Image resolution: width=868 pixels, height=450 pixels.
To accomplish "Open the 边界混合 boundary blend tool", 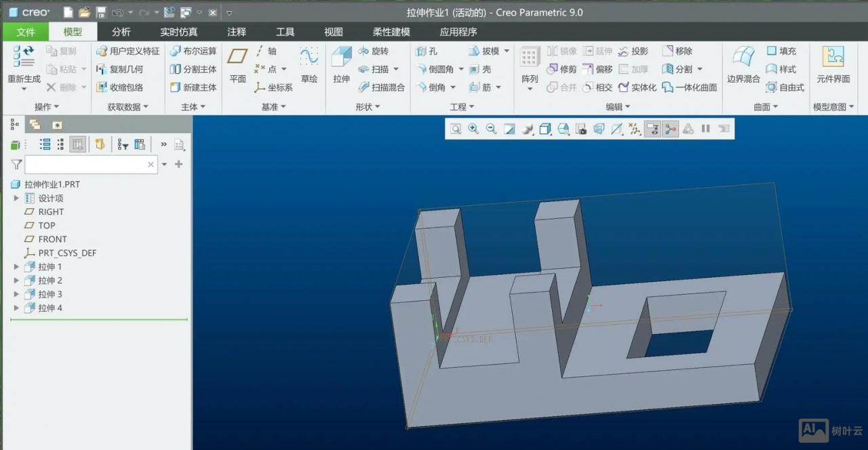I will [743, 64].
